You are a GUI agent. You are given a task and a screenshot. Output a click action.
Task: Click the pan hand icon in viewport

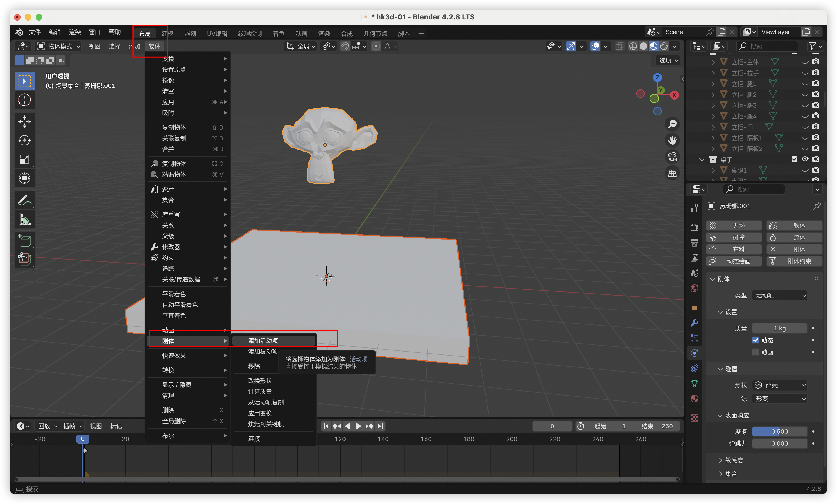(672, 140)
